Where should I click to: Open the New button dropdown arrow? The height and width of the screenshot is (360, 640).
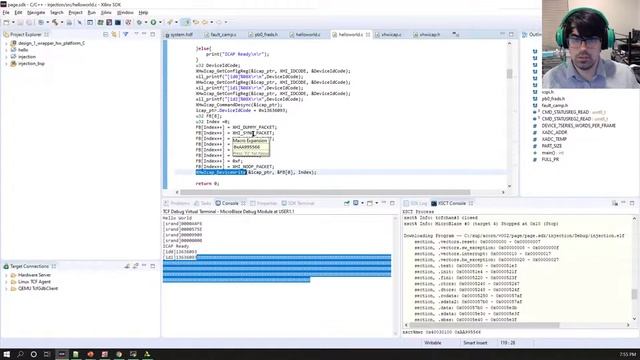tap(13, 22)
